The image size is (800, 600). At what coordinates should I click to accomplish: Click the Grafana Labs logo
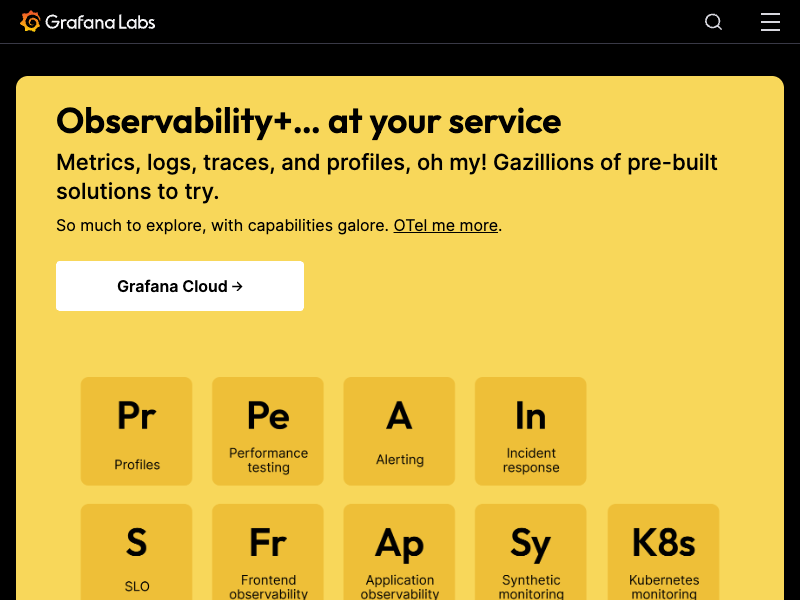87,22
